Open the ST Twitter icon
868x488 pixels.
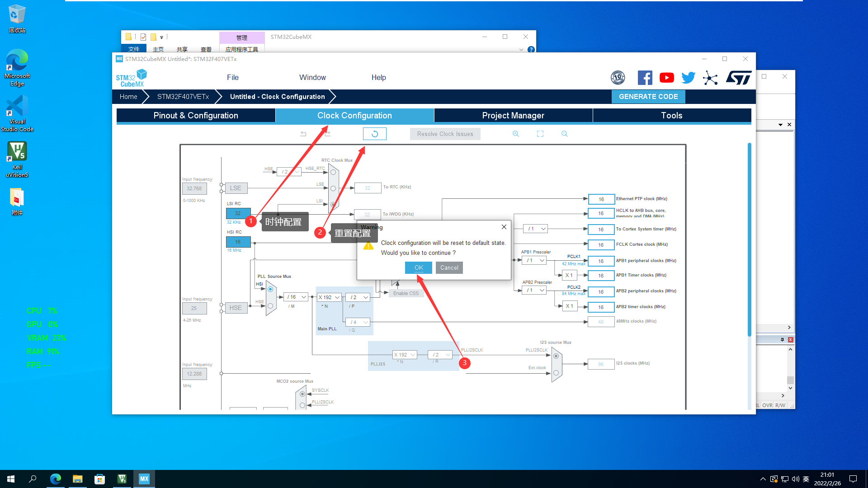tap(688, 78)
